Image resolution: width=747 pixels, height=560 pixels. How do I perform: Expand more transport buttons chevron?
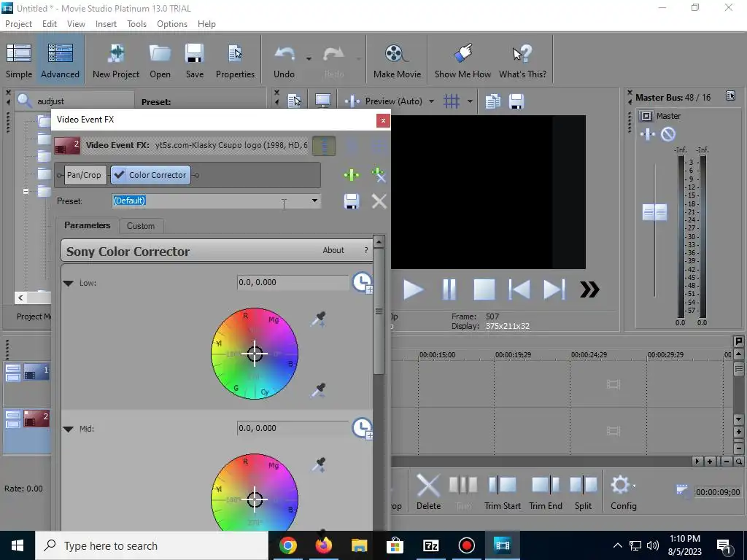(589, 289)
